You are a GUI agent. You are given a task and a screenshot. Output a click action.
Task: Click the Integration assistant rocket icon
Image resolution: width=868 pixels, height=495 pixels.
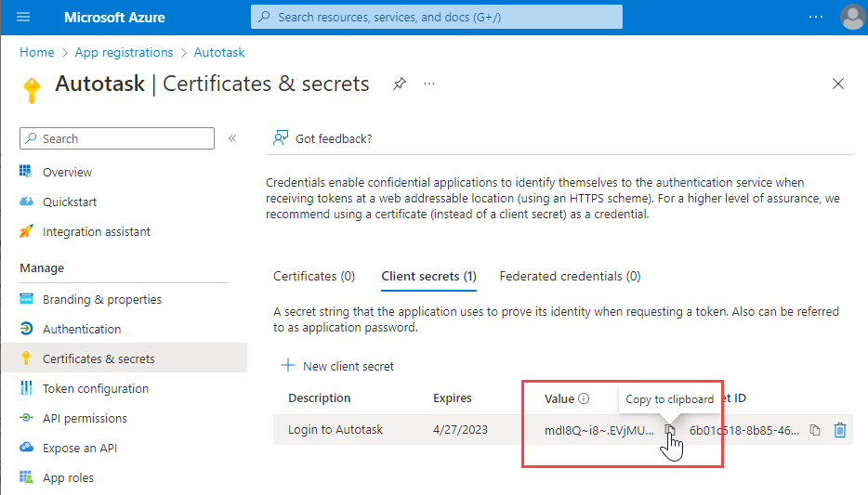[26, 231]
